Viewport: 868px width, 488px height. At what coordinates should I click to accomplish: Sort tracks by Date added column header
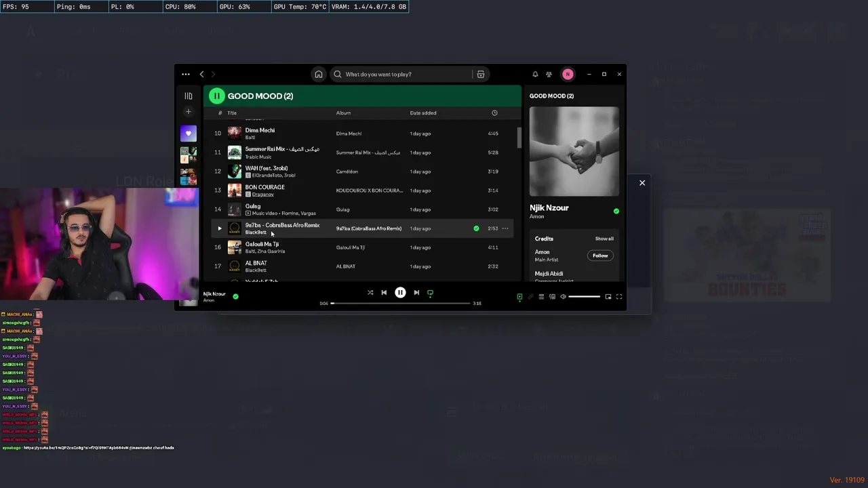point(423,113)
